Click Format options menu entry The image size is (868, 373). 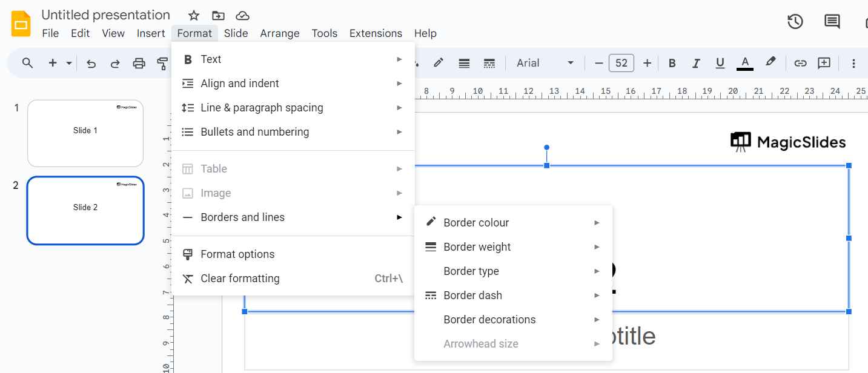[x=237, y=254]
